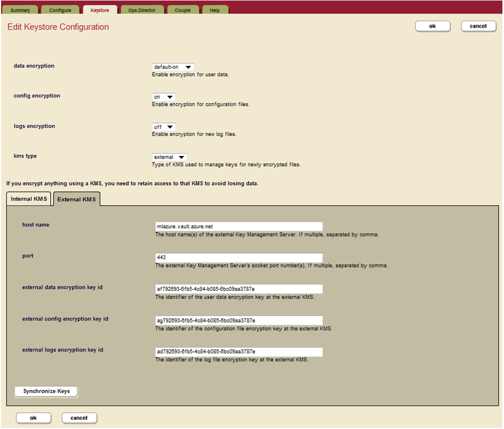Screen dimensions: 504x429
Task: Switch to the Summary tab
Action: tap(20, 10)
